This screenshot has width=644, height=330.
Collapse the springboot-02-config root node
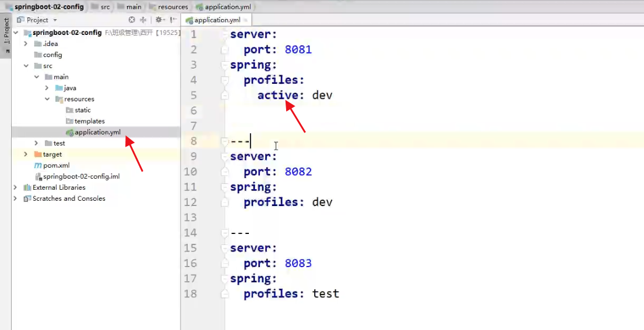tap(16, 33)
